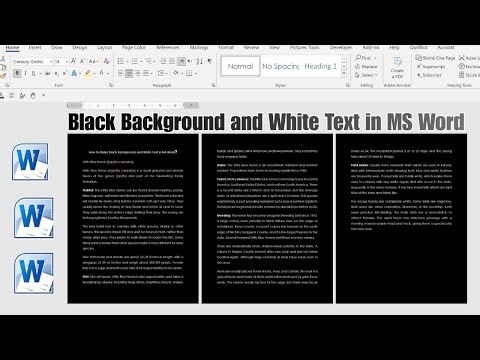Open font size 14 dropdown
480x360 pixels.
(67, 62)
